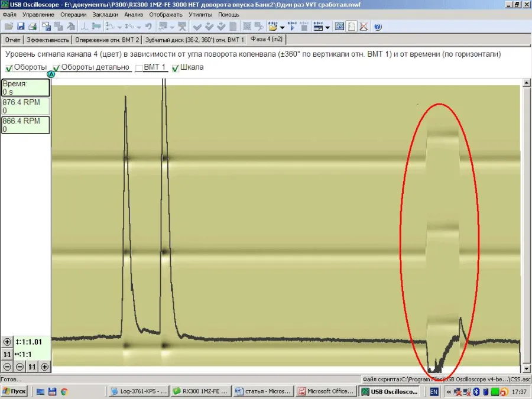Image resolution: width=532 pixels, height=399 pixels.
Task: Open the script folder icon in toolbar
Action: coord(273,27)
